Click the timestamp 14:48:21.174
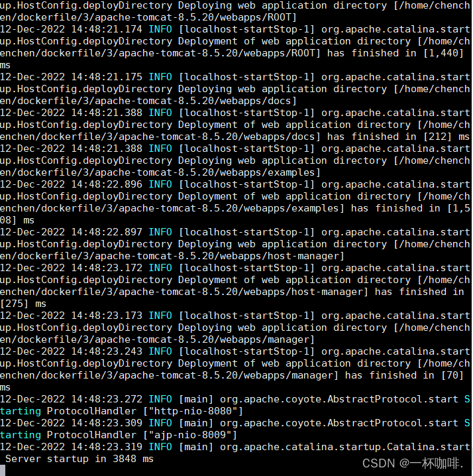This screenshot has height=476, width=473. pyautogui.click(x=107, y=29)
